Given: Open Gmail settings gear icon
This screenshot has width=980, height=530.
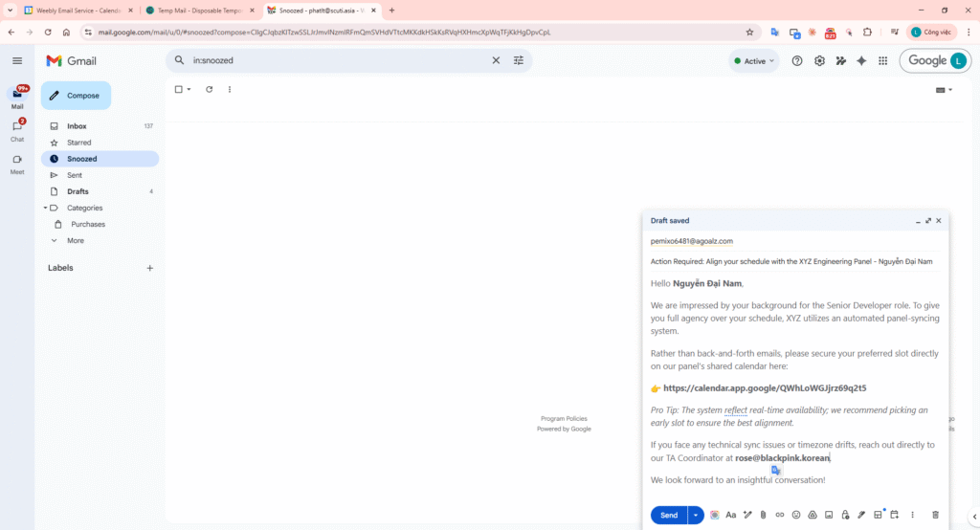Looking at the screenshot, I should click(x=819, y=60).
